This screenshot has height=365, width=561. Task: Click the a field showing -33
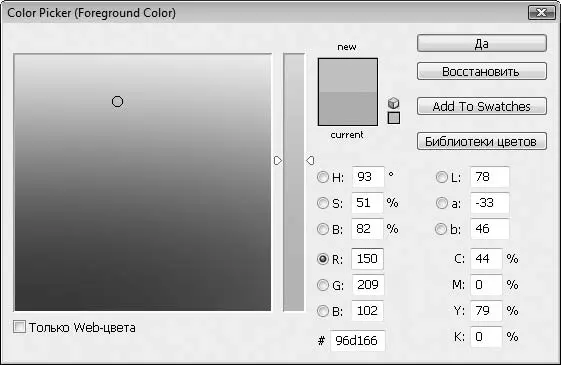pos(490,203)
